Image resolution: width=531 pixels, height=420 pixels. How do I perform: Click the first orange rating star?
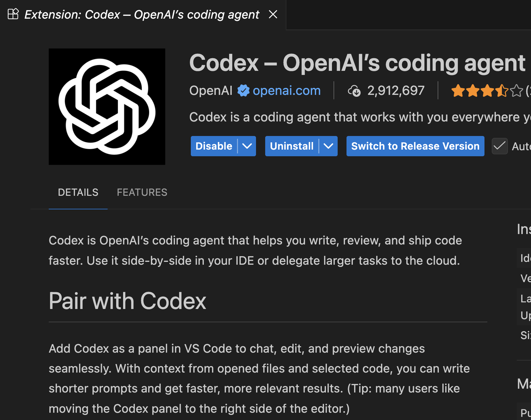[x=458, y=91]
